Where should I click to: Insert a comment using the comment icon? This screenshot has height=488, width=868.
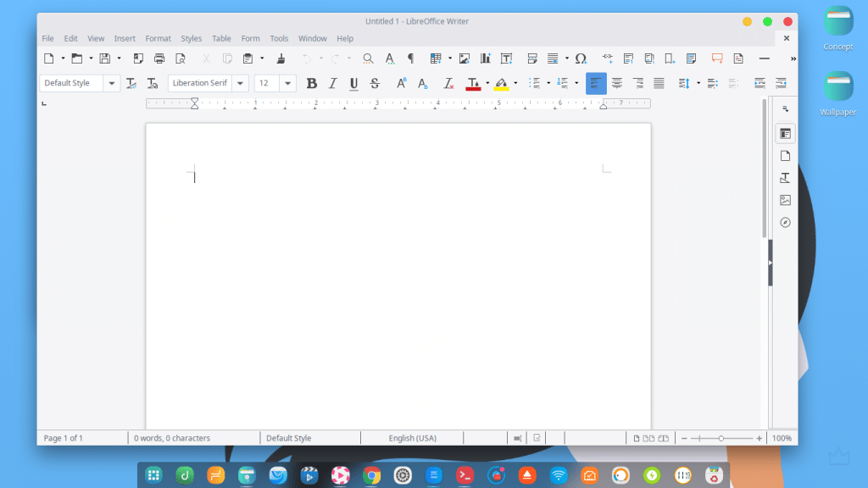coord(717,58)
